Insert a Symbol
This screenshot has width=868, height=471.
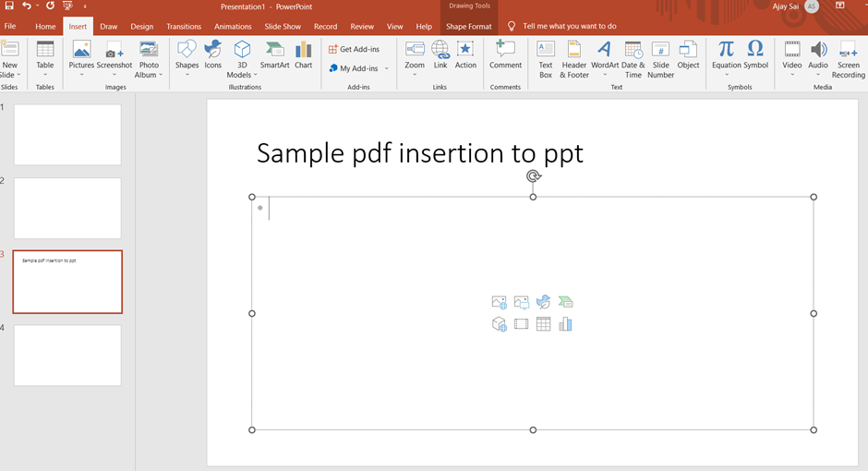755,54
